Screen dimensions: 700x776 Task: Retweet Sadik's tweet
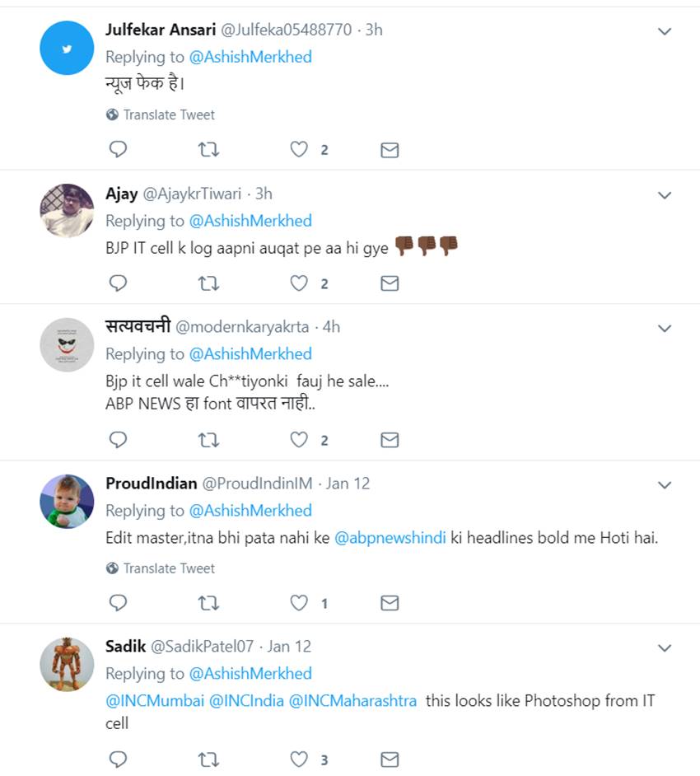(x=209, y=759)
